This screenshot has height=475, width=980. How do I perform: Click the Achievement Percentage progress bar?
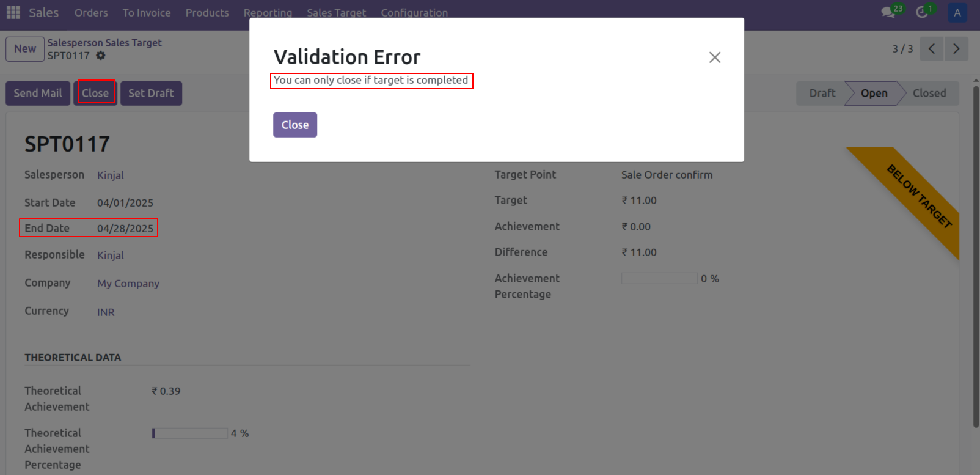click(x=659, y=278)
